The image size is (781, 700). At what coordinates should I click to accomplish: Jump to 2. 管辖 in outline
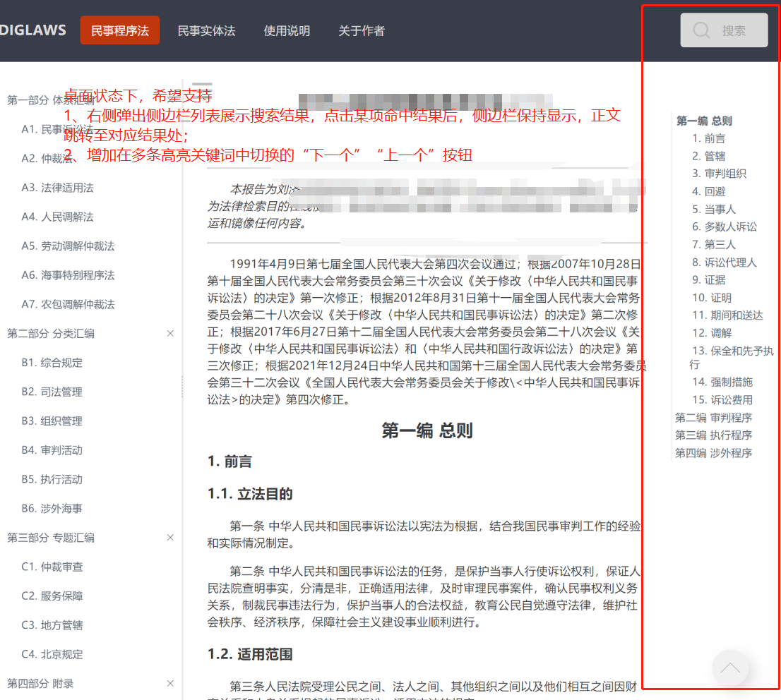[x=708, y=157]
